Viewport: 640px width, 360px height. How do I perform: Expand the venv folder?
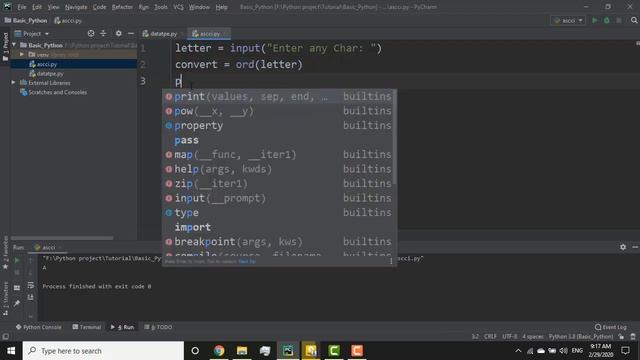tap(22, 54)
